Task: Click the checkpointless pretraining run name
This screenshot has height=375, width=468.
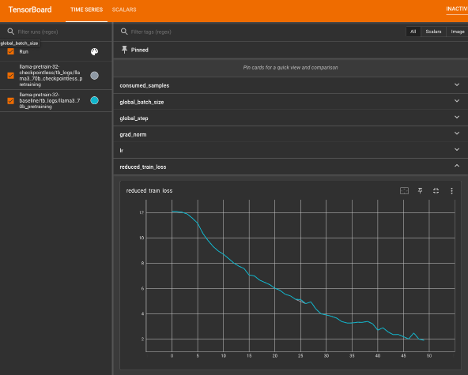Action: pos(50,76)
